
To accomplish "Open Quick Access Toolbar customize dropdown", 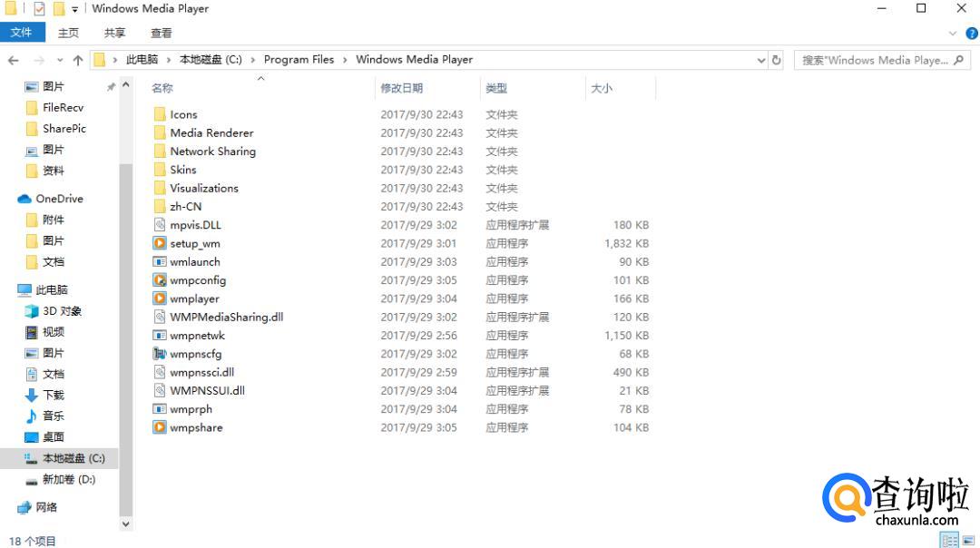I will point(74,9).
